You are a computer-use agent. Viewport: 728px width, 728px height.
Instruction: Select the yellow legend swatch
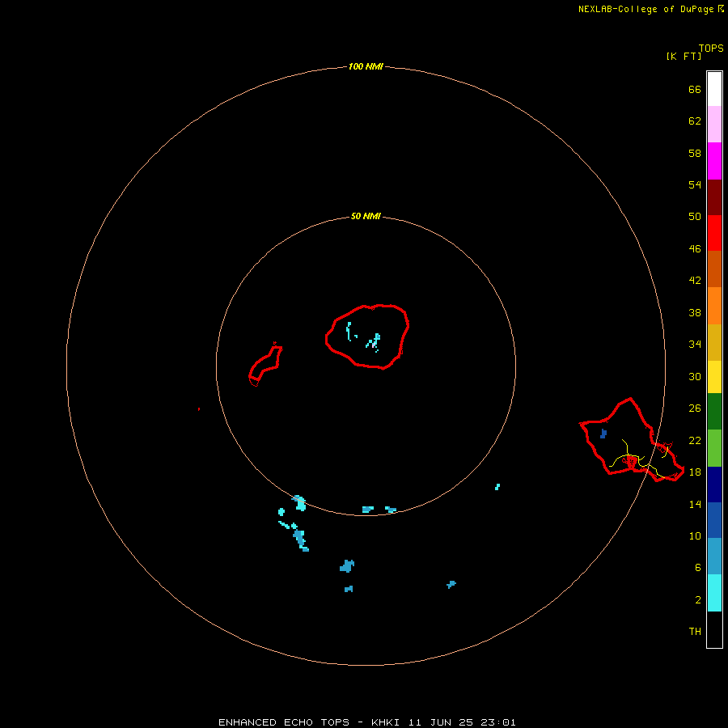click(x=714, y=377)
